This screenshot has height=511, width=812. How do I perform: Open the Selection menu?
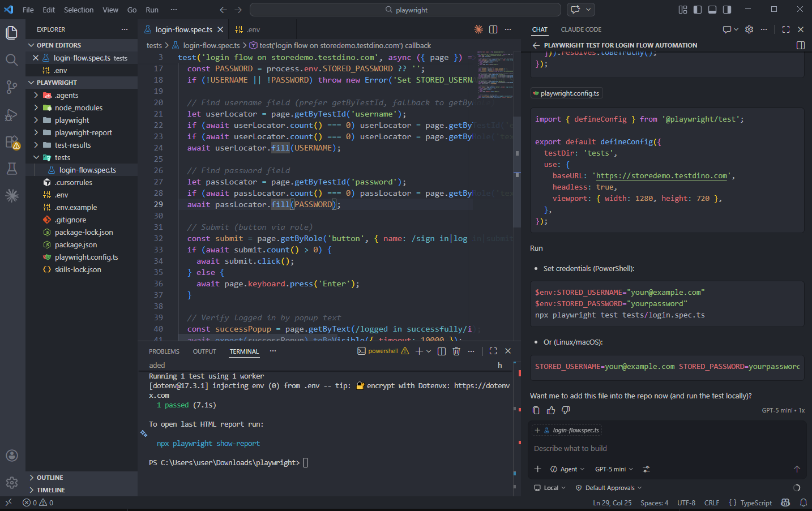pyautogui.click(x=79, y=10)
